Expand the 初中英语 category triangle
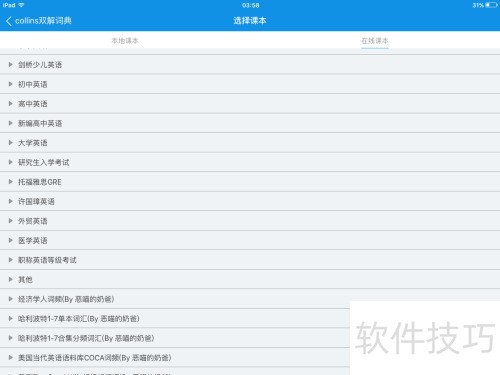500x375 pixels. coord(11,84)
